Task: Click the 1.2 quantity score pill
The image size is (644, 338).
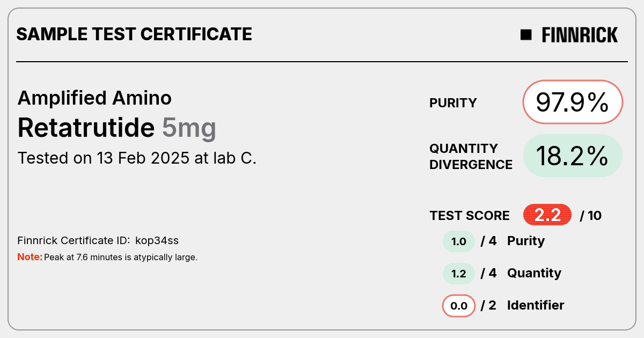Action: pyautogui.click(x=459, y=274)
